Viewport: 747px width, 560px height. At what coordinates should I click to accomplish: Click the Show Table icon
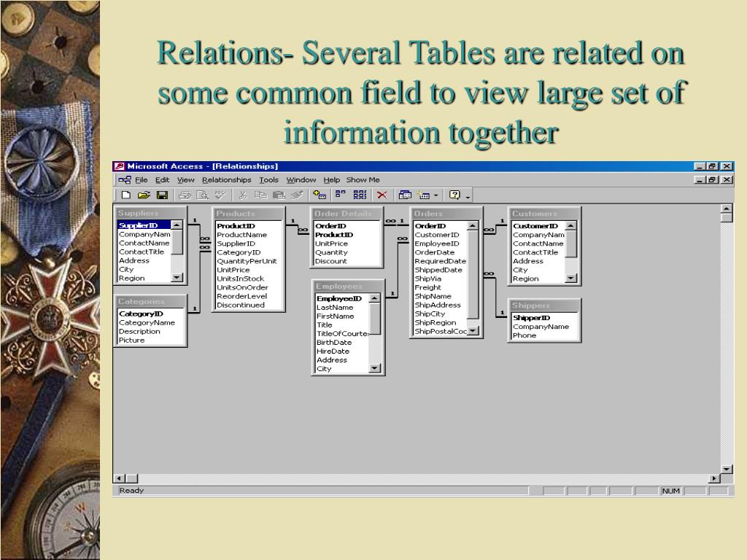[x=320, y=195]
